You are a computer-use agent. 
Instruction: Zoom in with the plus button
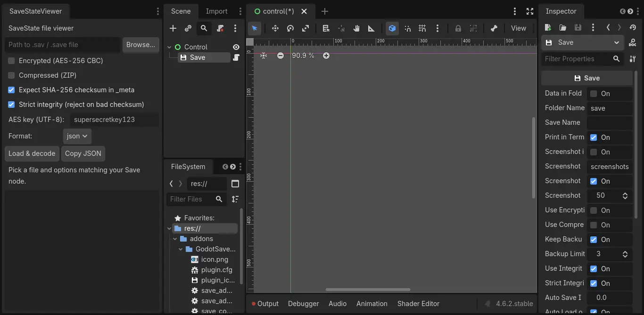point(326,56)
